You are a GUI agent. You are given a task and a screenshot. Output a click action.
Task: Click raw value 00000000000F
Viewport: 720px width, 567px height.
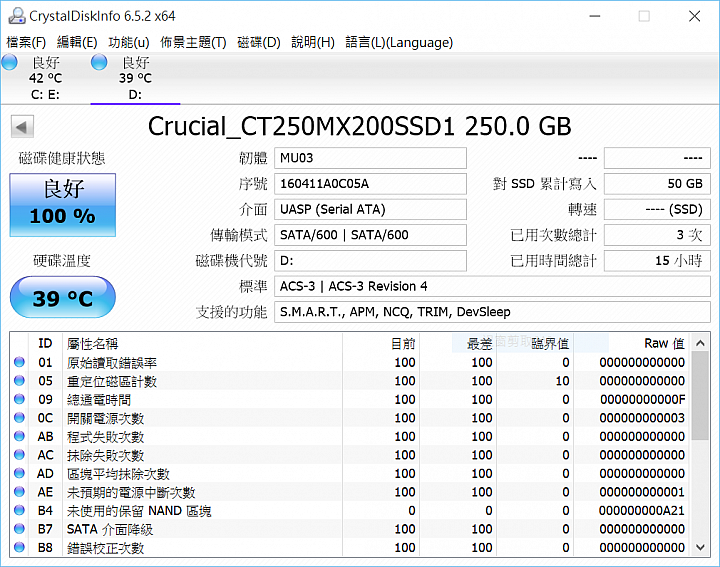coord(642,399)
